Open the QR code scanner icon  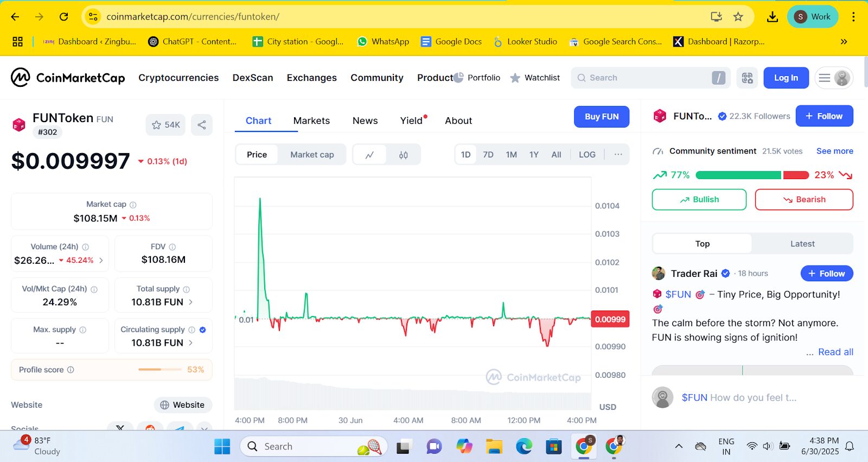pos(747,78)
